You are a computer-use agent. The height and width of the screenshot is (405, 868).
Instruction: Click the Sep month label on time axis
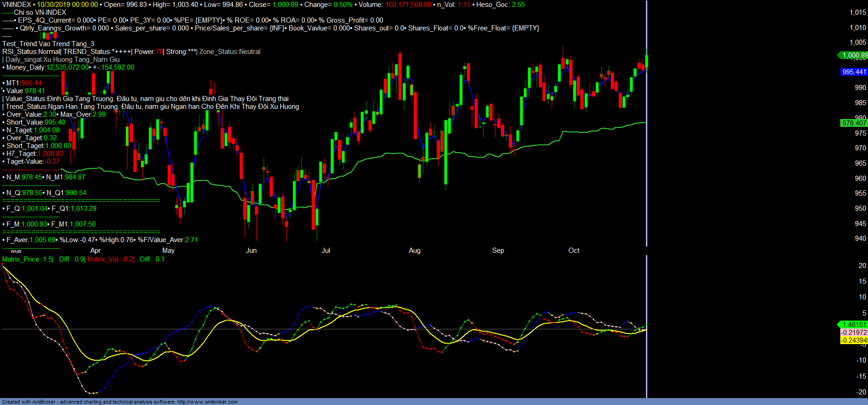[x=498, y=250]
